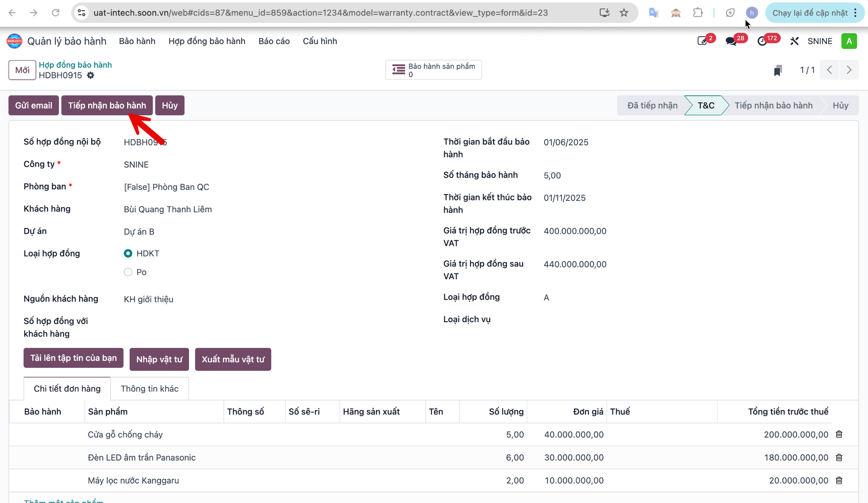Open the Cấu hình menu
The image size is (868, 503).
(x=320, y=41)
